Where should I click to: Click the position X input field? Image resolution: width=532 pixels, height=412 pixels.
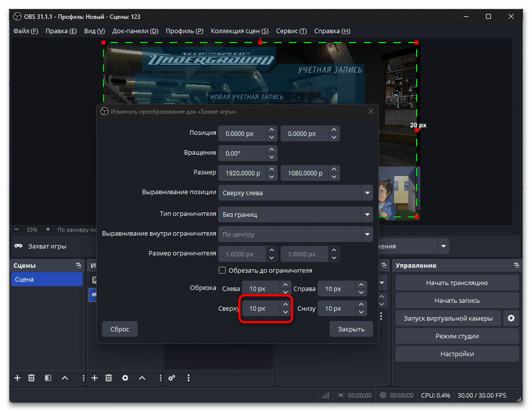(242, 134)
